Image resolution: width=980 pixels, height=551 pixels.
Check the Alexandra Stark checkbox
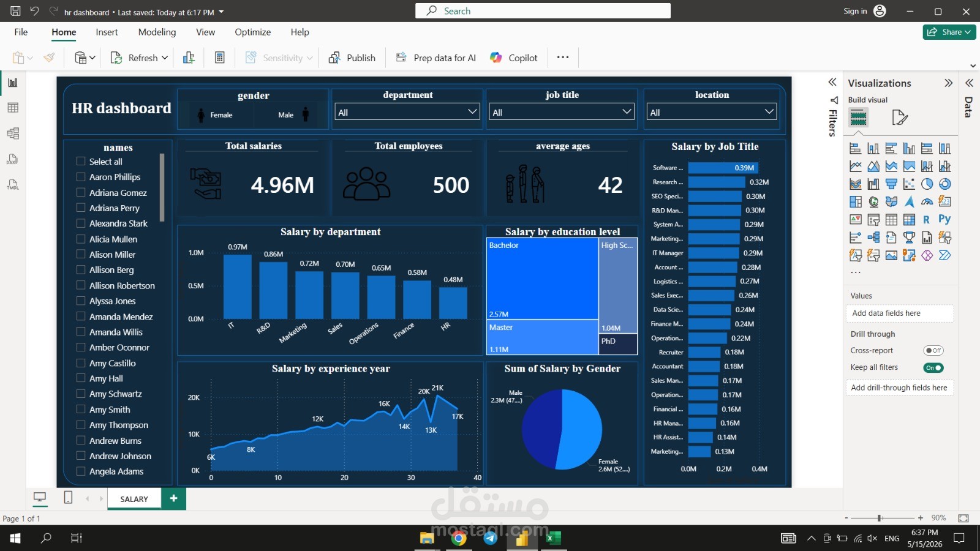coord(81,223)
